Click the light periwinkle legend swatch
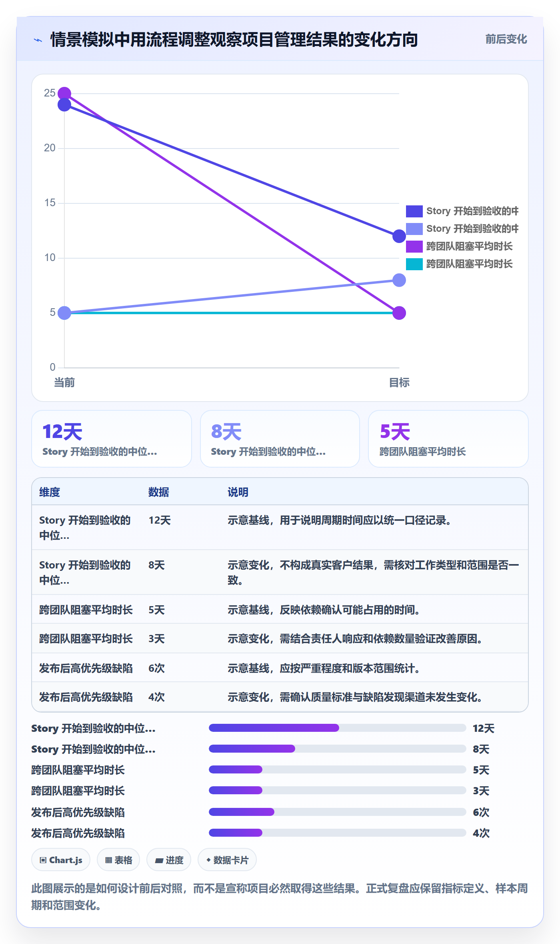 [414, 229]
